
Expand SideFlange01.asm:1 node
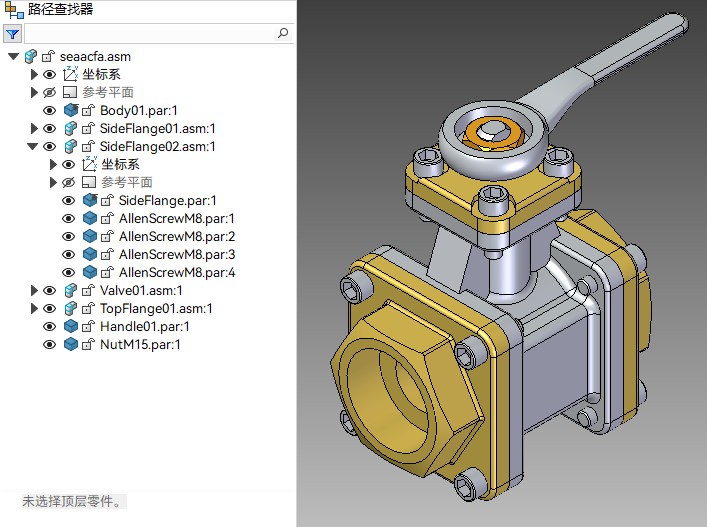tap(34, 128)
